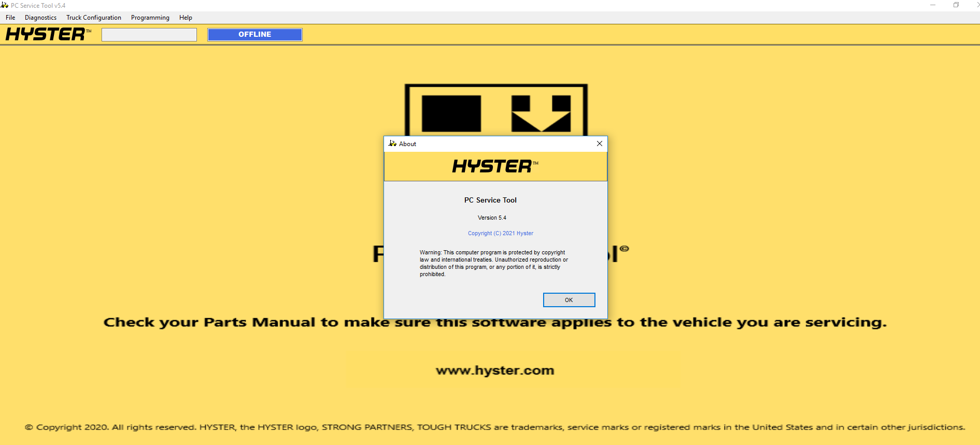
Task: Click the empty text field beside HYSTER logo
Action: click(149, 35)
